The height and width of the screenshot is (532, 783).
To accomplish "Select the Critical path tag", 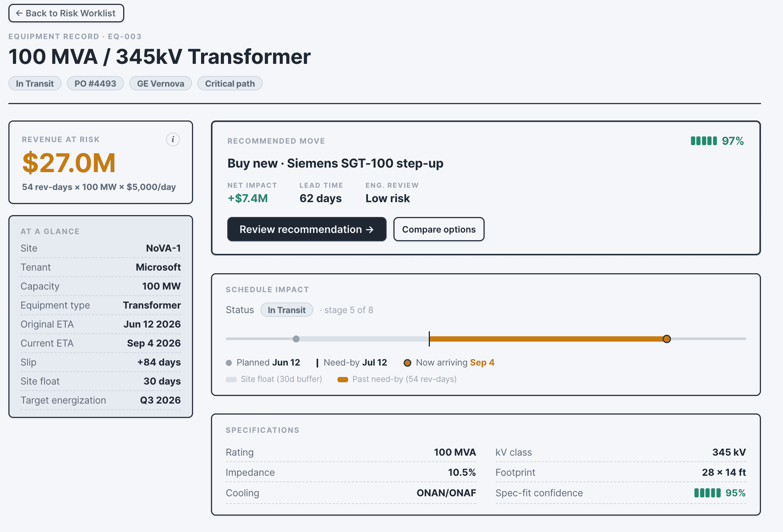I will [x=230, y=84].
